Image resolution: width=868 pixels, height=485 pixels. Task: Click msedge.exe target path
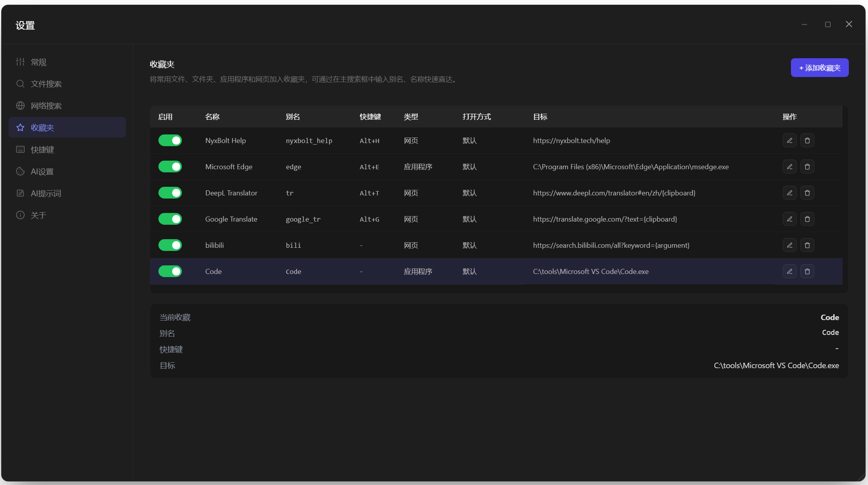(x=631, y=166)
